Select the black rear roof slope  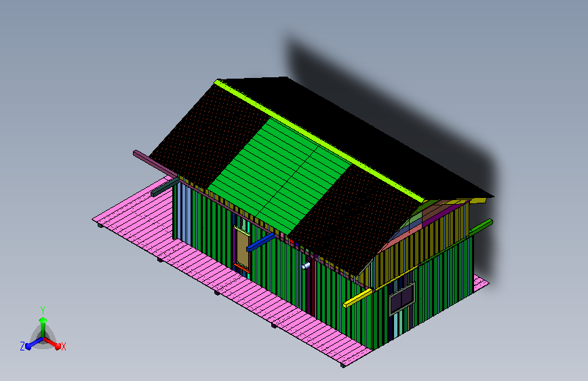(x=356, y=139)
